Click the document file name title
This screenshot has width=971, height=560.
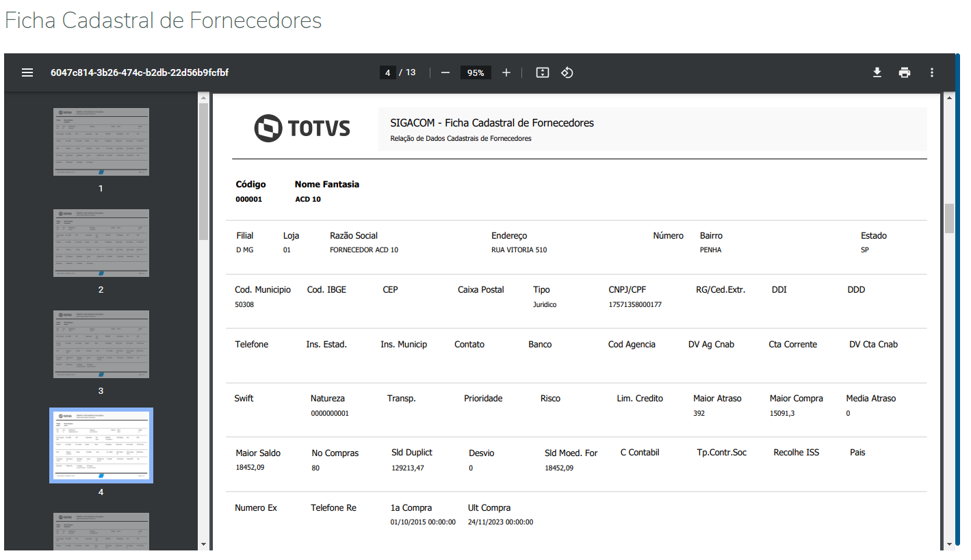tap(140, 72)
